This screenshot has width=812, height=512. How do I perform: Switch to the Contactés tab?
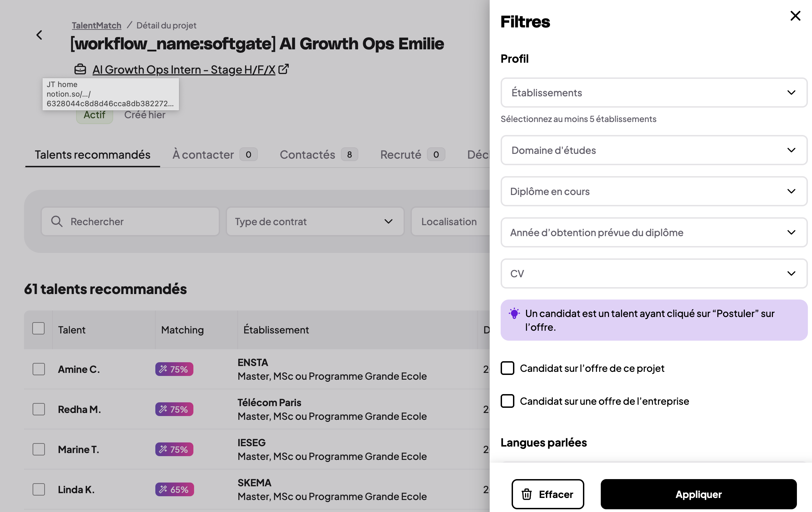coord(319,155)
